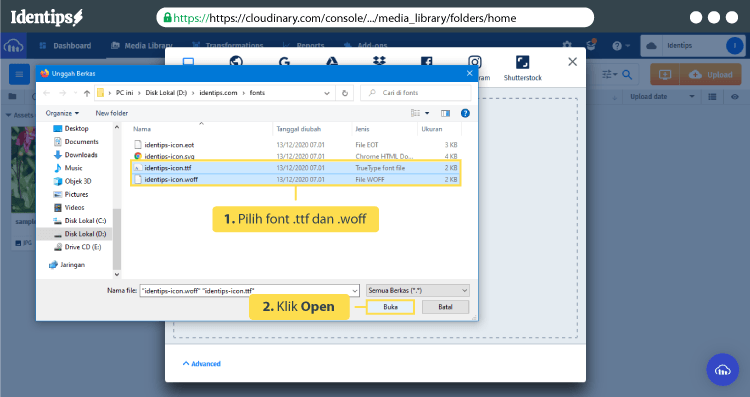Click the Instagram source icon
750x397 pixels.
pyautogui.click(x=474, y=61)
